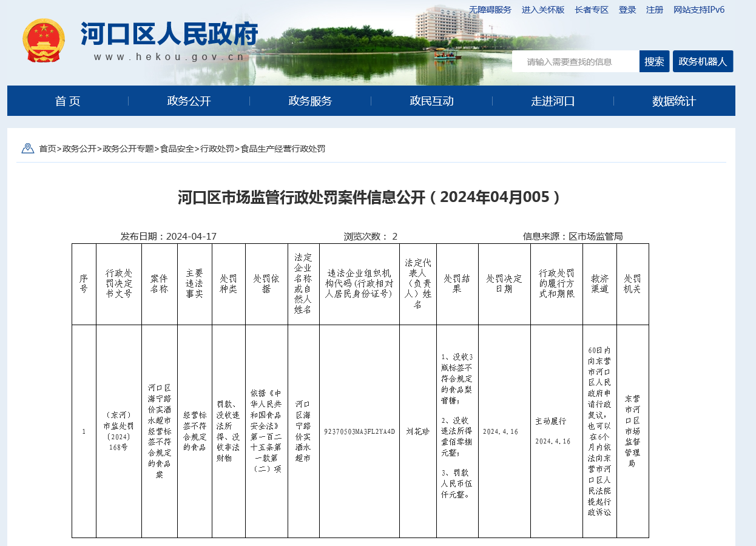The height and width of the screenshot is (546, 756).
Task: Click 首页 in the breadcrumb
Action: click(x=48, y=149)
